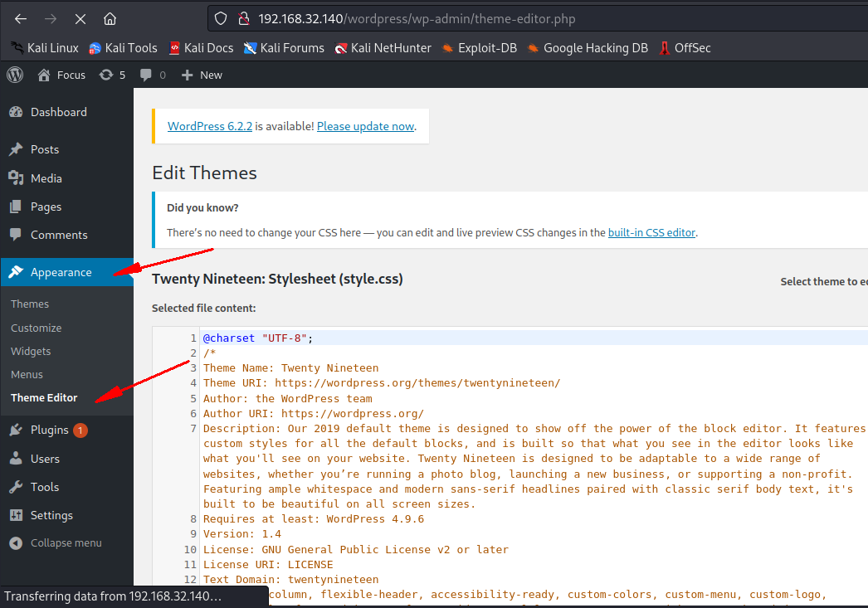This screenshot has height=608, width=868.
Task: Click the insecure connection padlock icon
Action: click(x=244, y=19)
